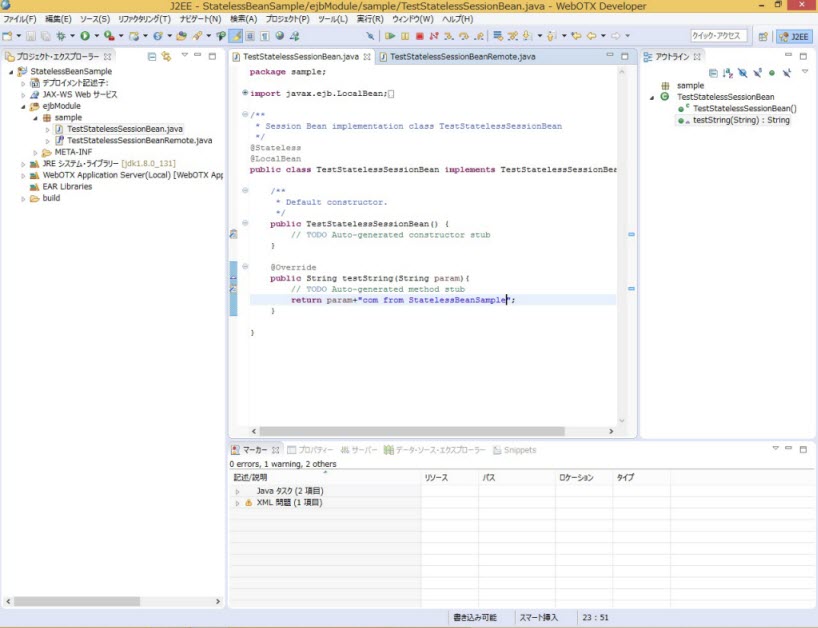
Task: Open the Outline view menu dropdown
Action: [805, 73]
